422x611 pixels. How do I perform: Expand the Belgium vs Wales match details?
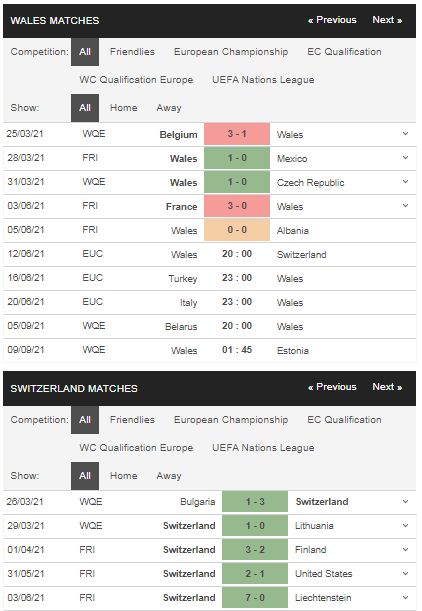[405, 134]
